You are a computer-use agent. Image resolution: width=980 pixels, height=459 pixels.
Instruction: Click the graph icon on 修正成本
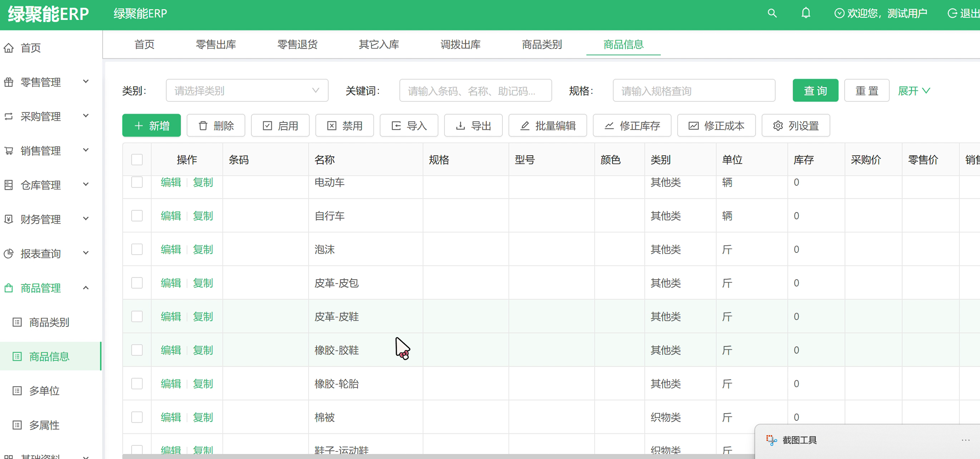[x=694, y=126]
